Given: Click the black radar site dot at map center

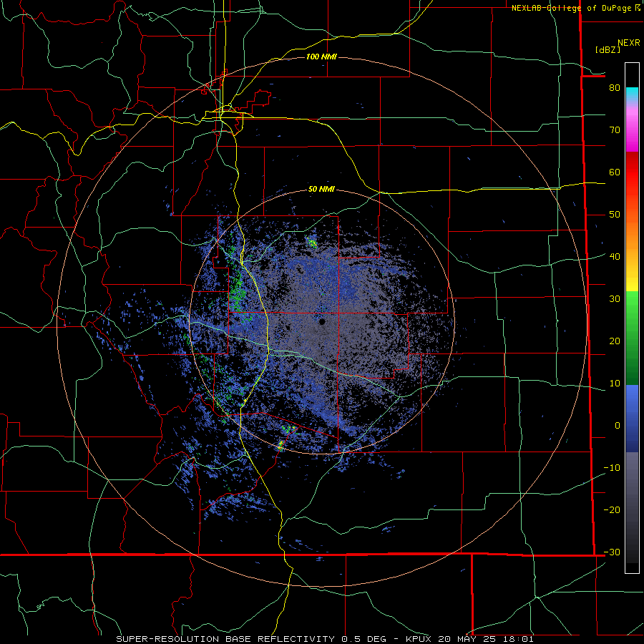Looking at the screenshot, I should [322, 321].
